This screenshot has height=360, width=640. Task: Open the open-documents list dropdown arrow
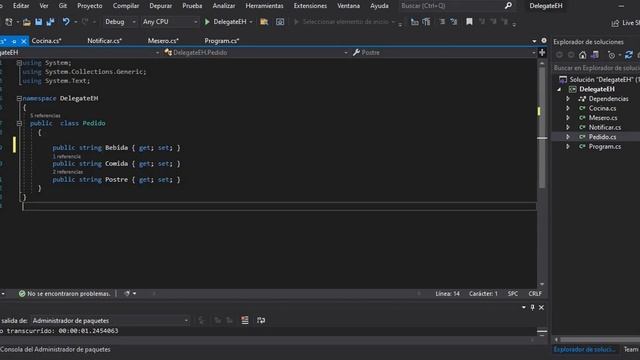[534, 41]
